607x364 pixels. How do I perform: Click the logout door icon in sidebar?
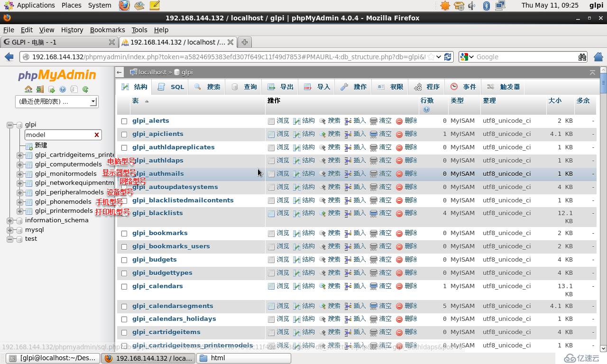(x=40, y=89)
